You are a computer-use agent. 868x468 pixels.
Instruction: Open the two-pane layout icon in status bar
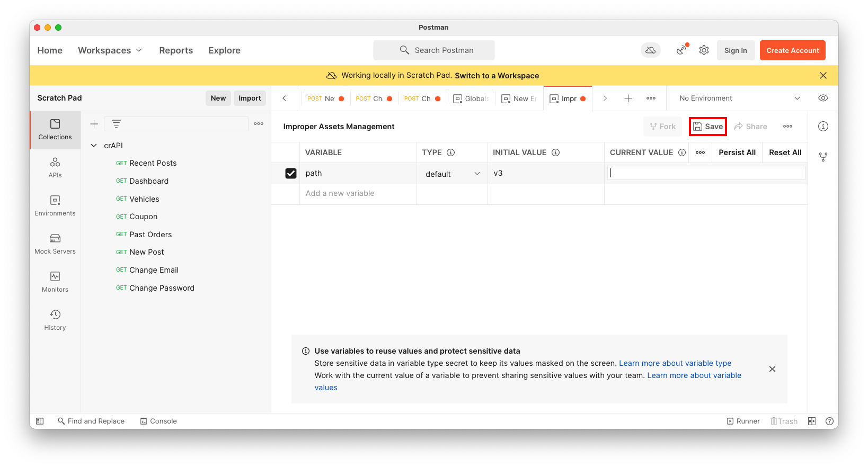tap(811, 421)
